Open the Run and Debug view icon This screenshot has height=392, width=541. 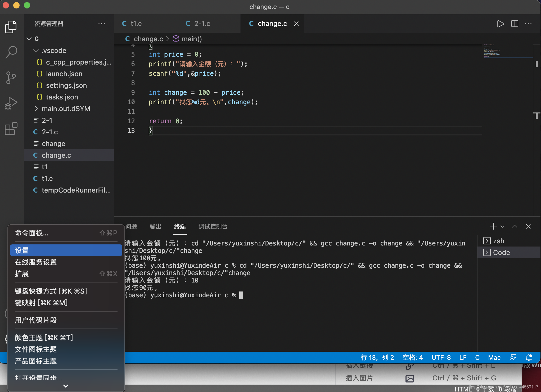pyautogui.click(x=11, y=103)
